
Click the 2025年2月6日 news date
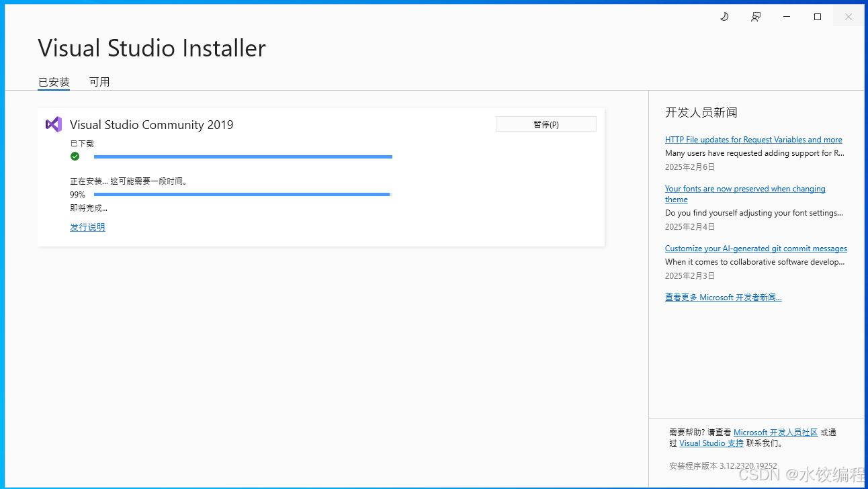(690, 167)
